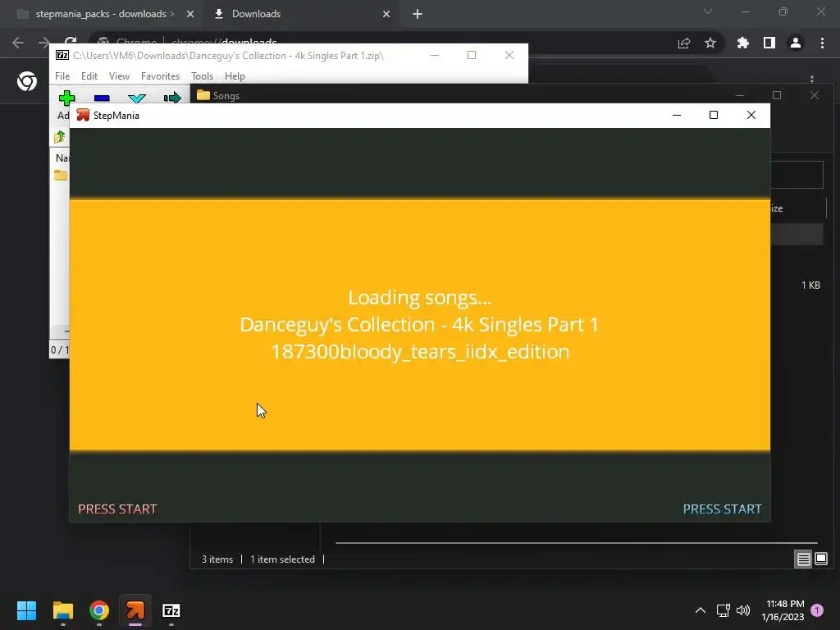Open downloads page more-actions menu
Viewport: 840px width, 630px height.
click(x=812, y=80)
